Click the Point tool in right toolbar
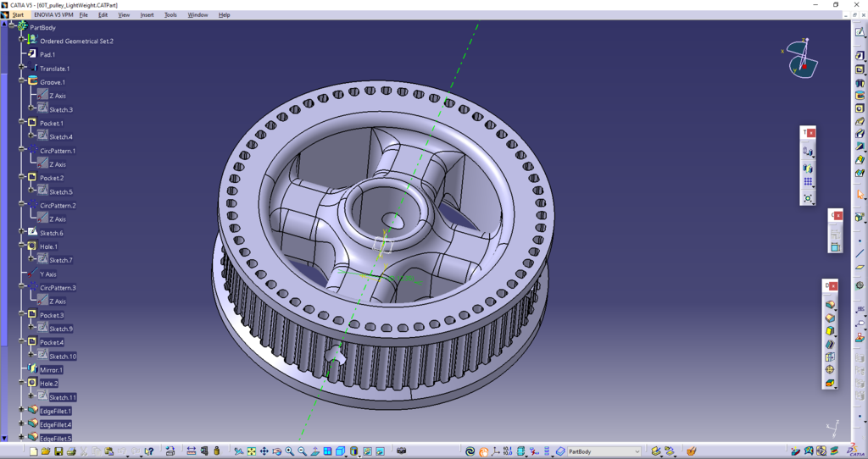The width and height of the screenshot is (868, 459). [860, 241]
